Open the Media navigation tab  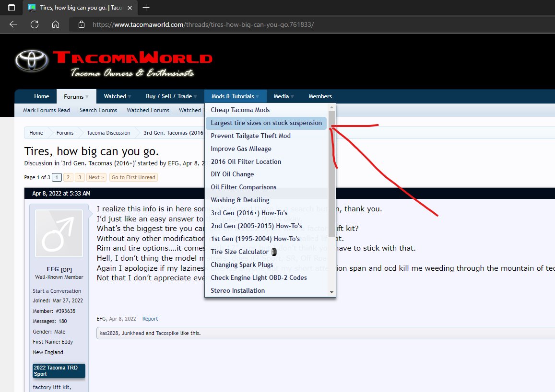281,96
